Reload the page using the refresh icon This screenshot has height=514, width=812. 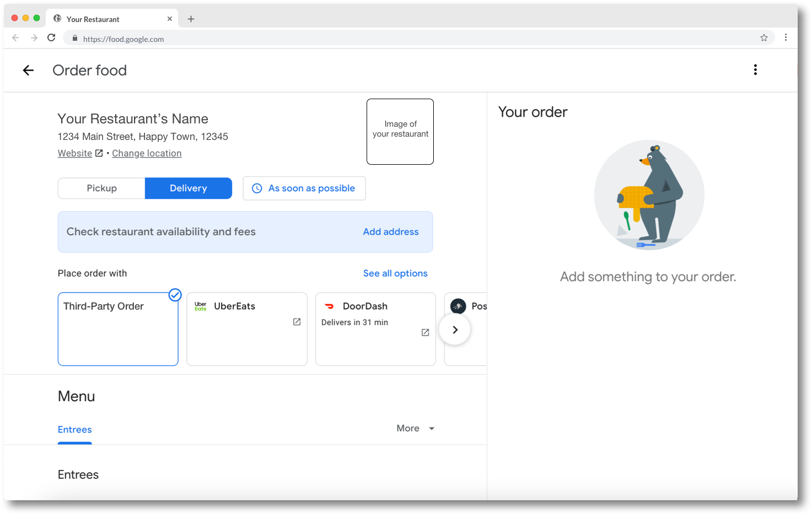[x=51, y=38]
